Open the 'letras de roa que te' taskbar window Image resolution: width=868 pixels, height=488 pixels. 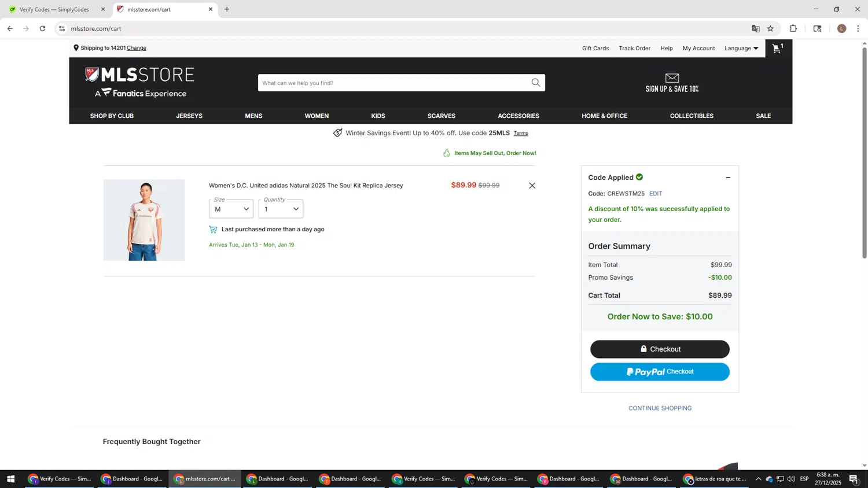click(716, 479)
